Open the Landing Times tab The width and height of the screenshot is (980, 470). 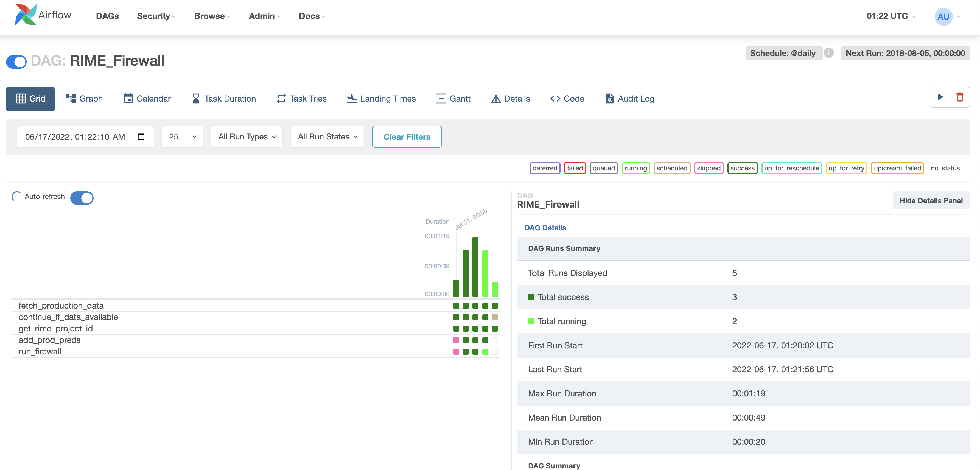pos(381,99)
